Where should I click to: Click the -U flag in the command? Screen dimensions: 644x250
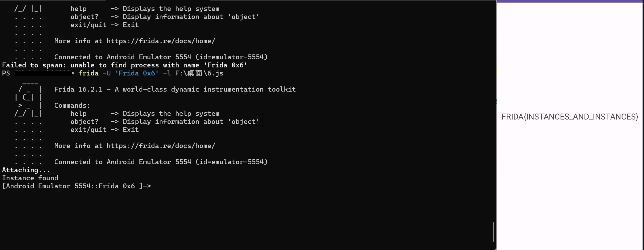[107, 73]
